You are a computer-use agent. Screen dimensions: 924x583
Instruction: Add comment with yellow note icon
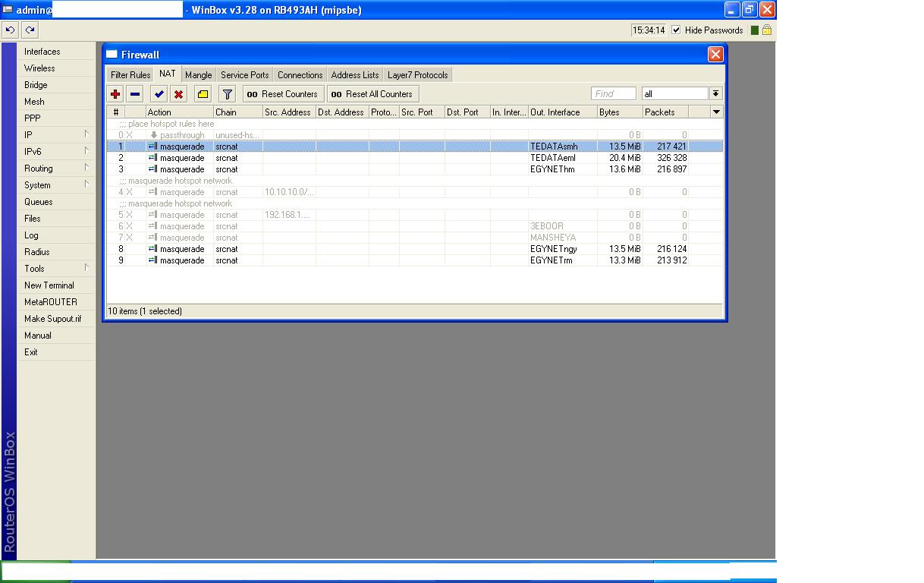point(203,94)
